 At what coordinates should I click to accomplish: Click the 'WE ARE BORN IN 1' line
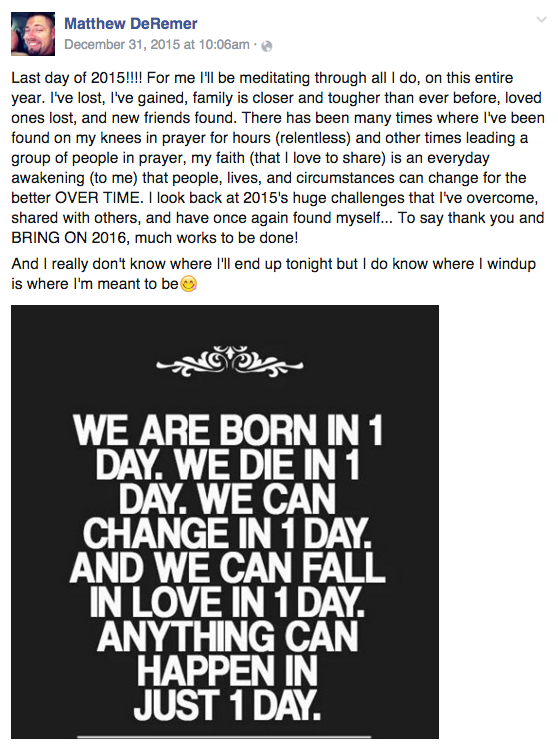[228, 430]
